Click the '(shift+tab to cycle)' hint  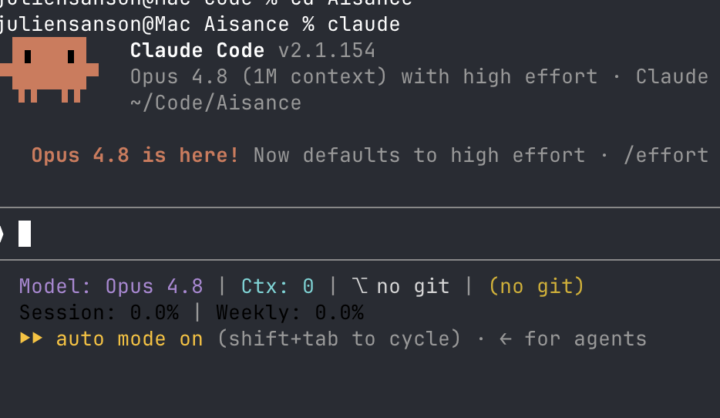(x=339, y=339)
